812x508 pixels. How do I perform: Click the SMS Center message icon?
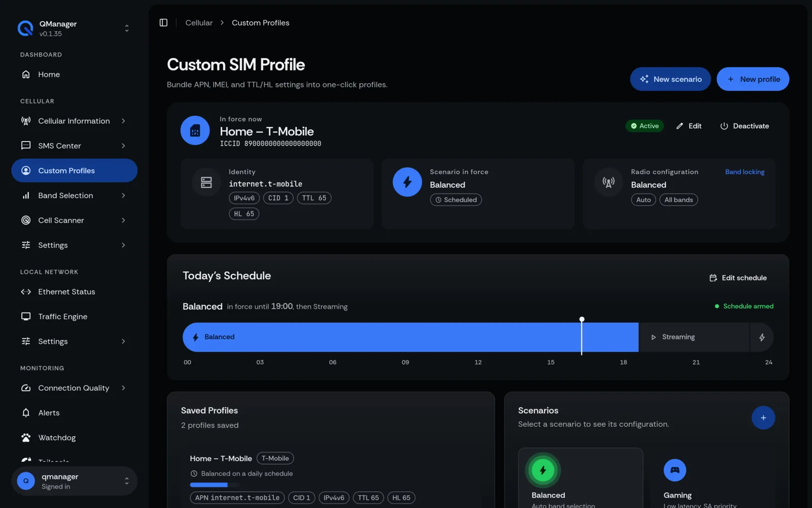point(26,146)
